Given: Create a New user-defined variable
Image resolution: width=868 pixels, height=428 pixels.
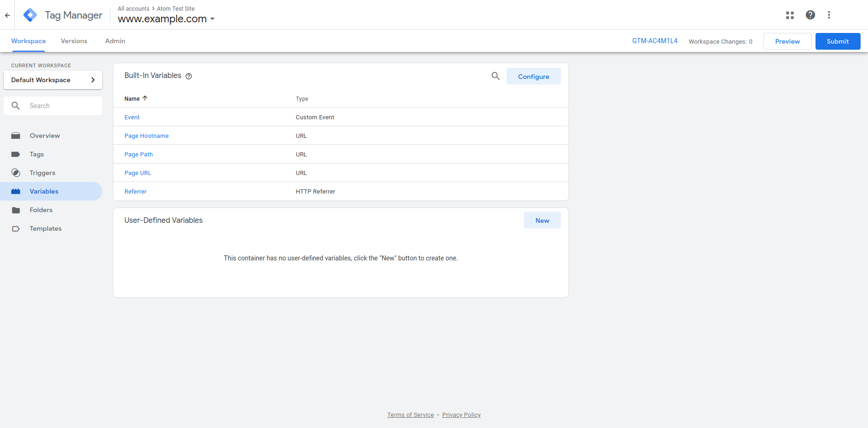Looking at the screenshot, I should click(542, 220).
